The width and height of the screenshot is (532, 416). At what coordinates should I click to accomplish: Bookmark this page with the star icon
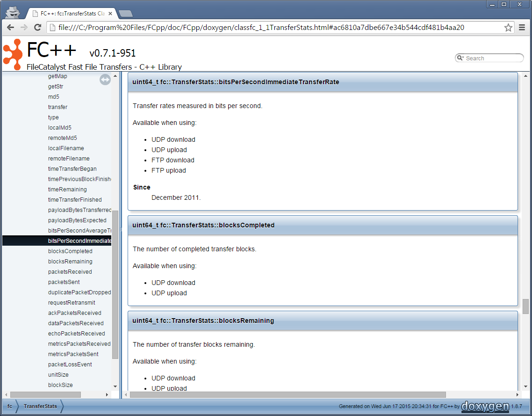pos(508,28)
